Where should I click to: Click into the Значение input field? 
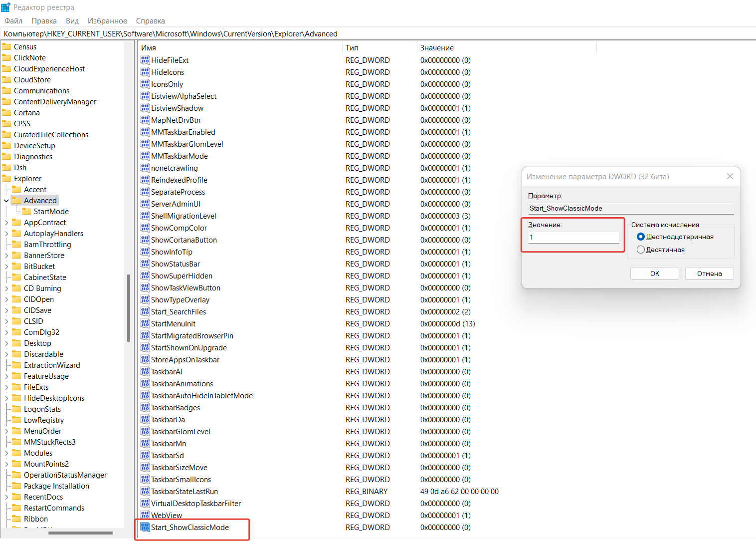[573, 237]
